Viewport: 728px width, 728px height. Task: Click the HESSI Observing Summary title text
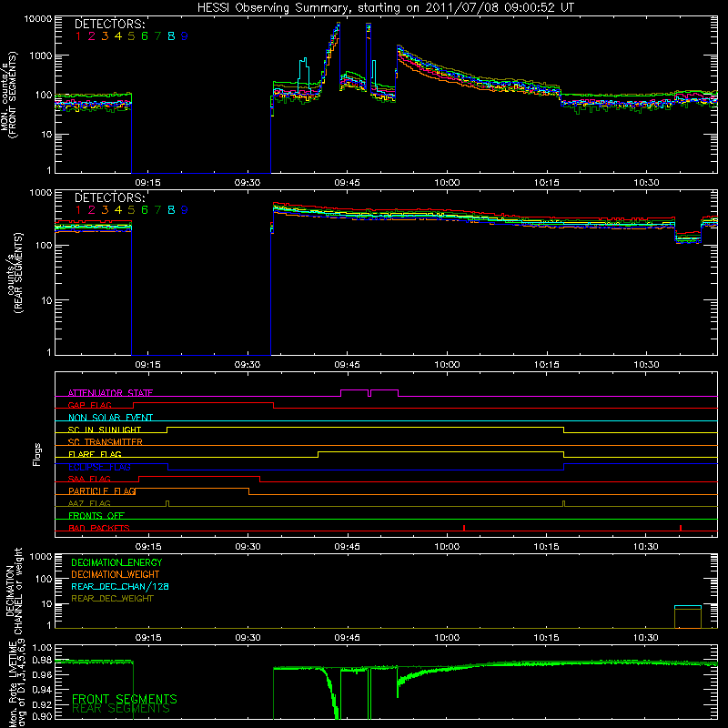(385, 7)
